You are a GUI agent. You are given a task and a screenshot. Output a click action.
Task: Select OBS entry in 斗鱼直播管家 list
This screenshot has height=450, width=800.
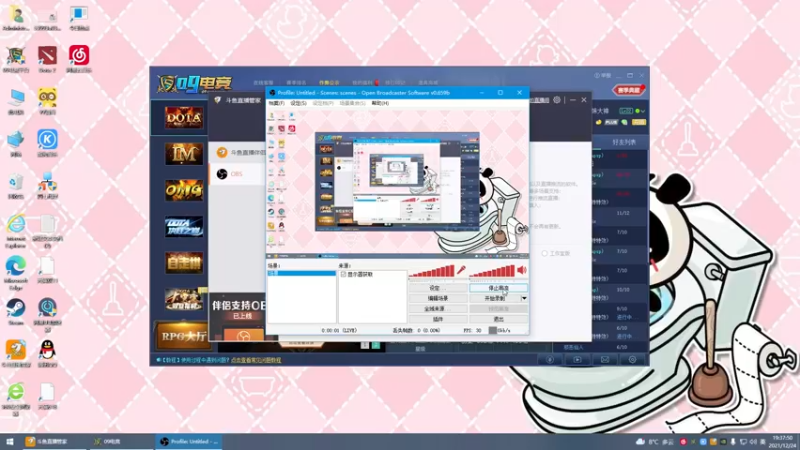coord(237,174)
